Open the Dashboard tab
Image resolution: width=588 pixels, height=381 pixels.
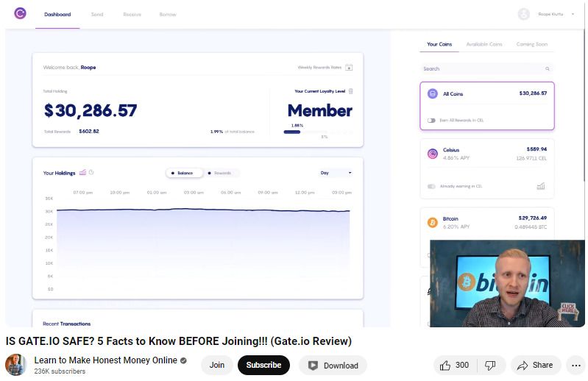57,14
